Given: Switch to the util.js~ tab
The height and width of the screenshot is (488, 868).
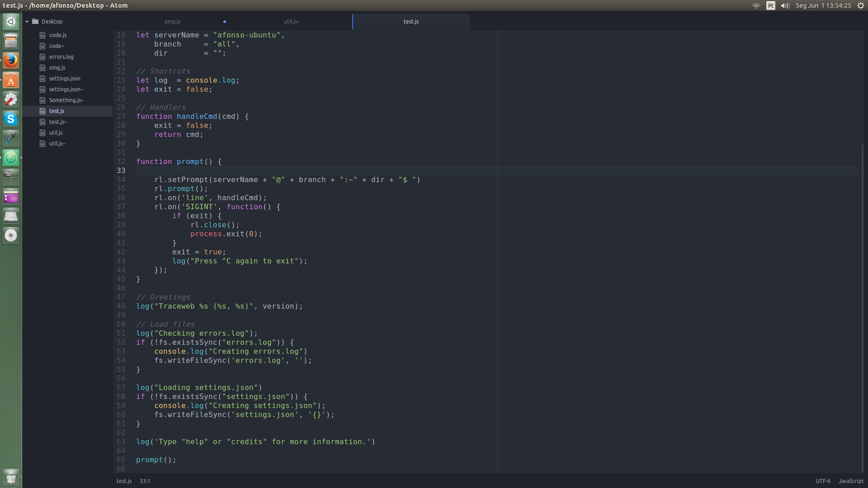Looking at the screenshot, I should pyautogui.click(x=292, y=21).
